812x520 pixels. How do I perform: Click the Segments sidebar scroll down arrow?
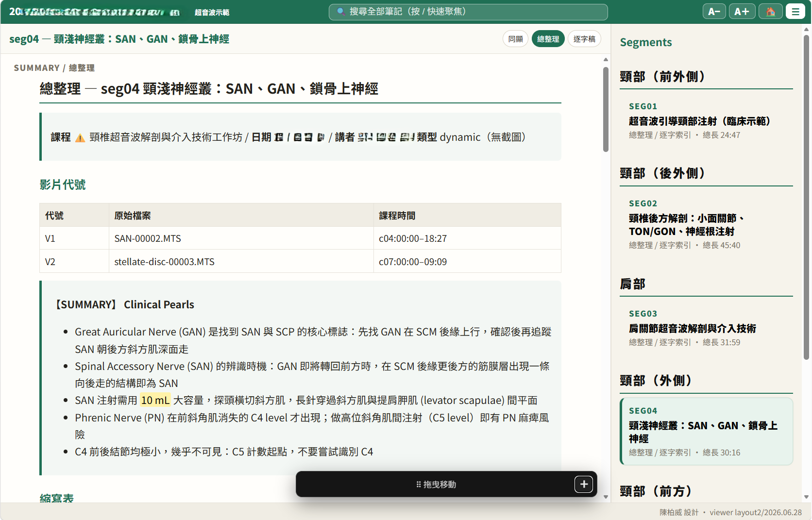[806, 497]
